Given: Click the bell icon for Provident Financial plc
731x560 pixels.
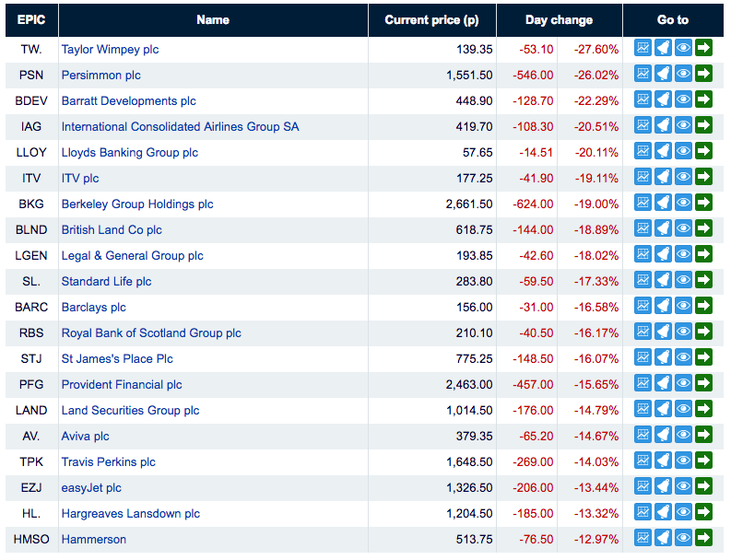Looking at the screenshot, I should [x=663, y=383].
